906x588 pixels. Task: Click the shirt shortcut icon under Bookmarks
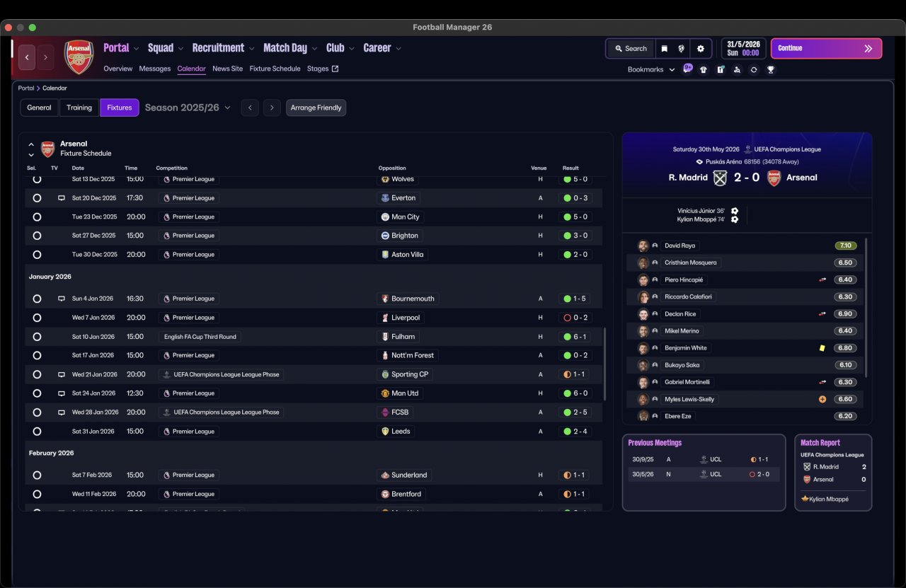(704, 70)
